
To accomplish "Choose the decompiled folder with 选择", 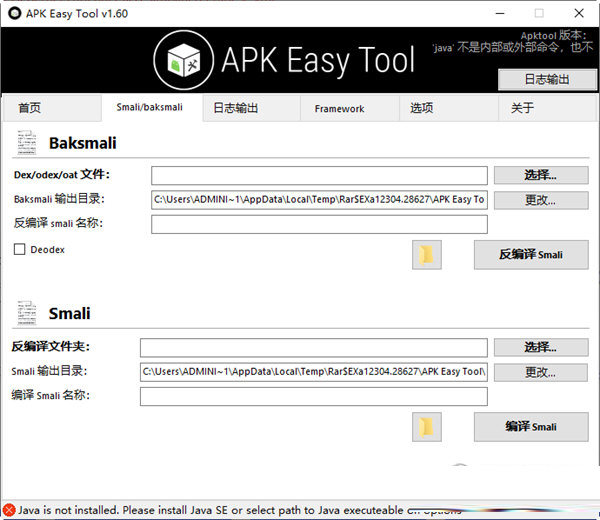I will click(x=541, y=347).
